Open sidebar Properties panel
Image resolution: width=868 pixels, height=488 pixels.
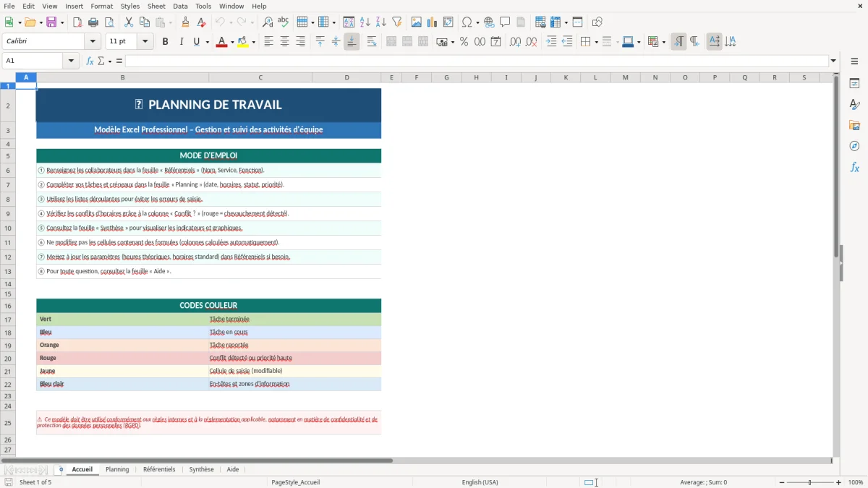[854, 84]
